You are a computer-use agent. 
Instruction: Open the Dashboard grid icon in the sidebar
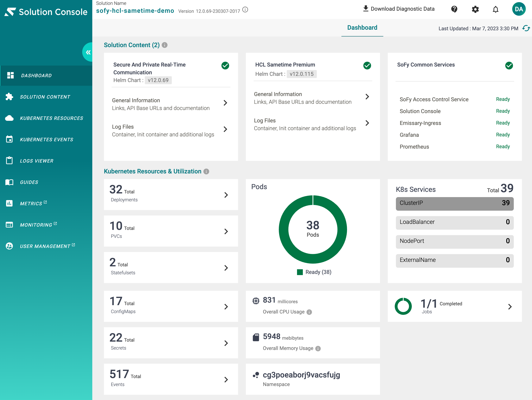pyautogui.click(x=10, y=75)
